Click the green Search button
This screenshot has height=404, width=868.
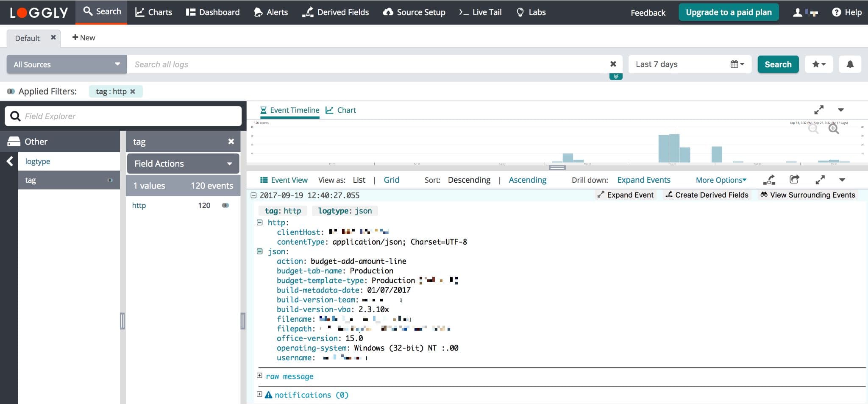[778, 64]
